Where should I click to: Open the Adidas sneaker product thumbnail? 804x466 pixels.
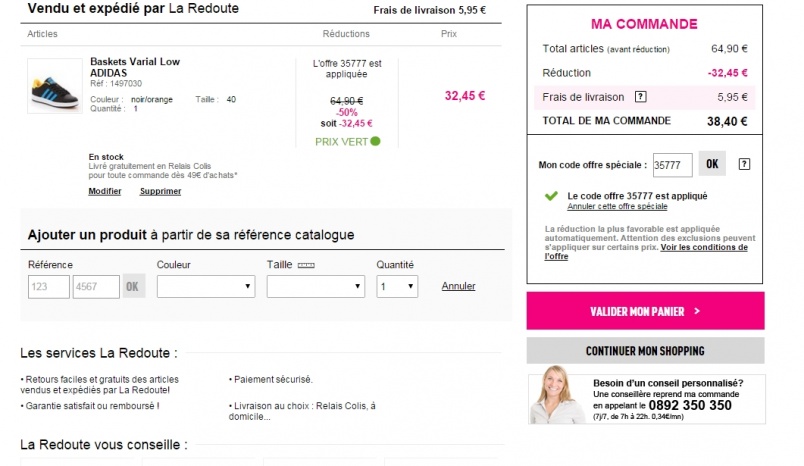[54, 87]
